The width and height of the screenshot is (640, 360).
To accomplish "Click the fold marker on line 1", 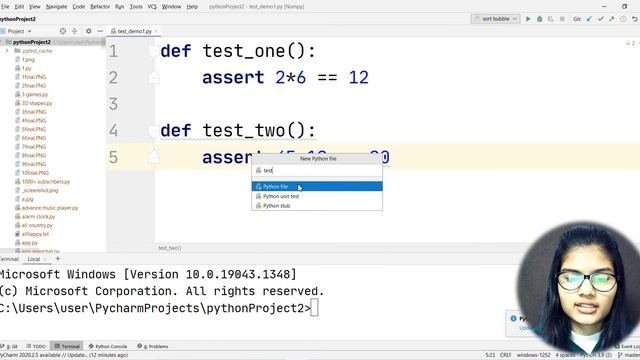I will [154, 51].
